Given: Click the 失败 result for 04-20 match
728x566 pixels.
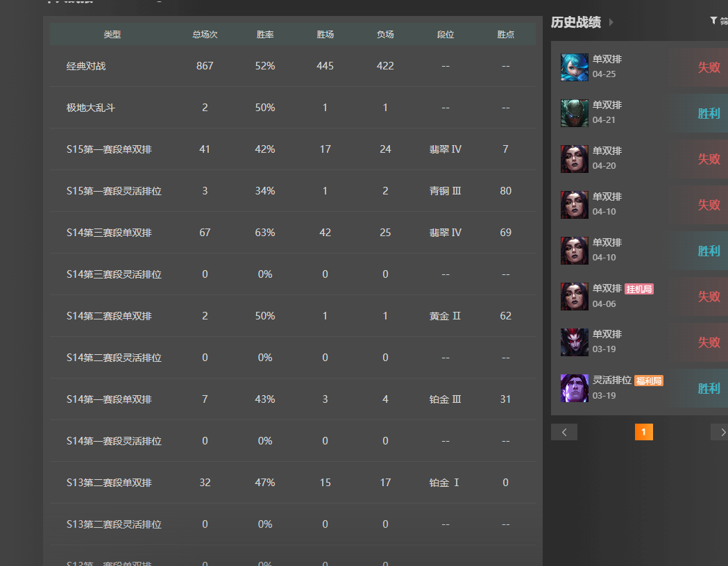Looking at the screenshot, I should pyautogui.click(x=709, y=159).
